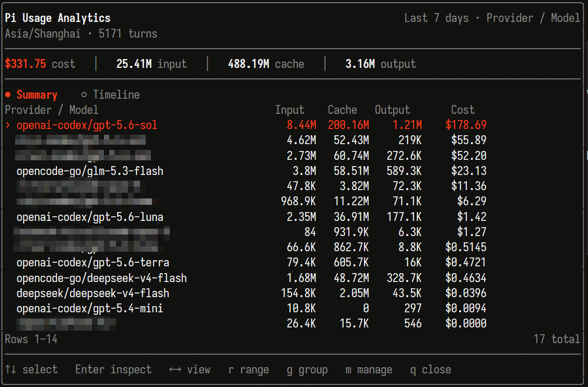Click the $0.0000 cost cell
Image resolution: width=588 pixels, height=387 pixels.
point(466,323)
